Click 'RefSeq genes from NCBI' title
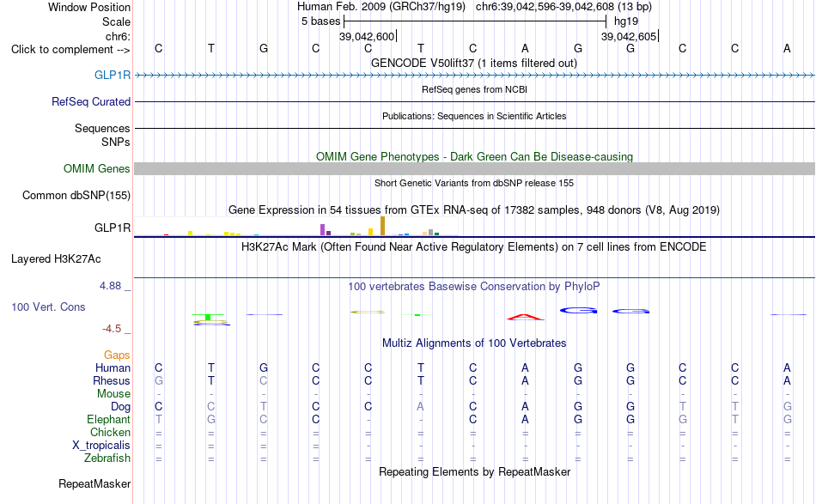The height and width of the screenshot is (504, 816). tap(474, 89)
